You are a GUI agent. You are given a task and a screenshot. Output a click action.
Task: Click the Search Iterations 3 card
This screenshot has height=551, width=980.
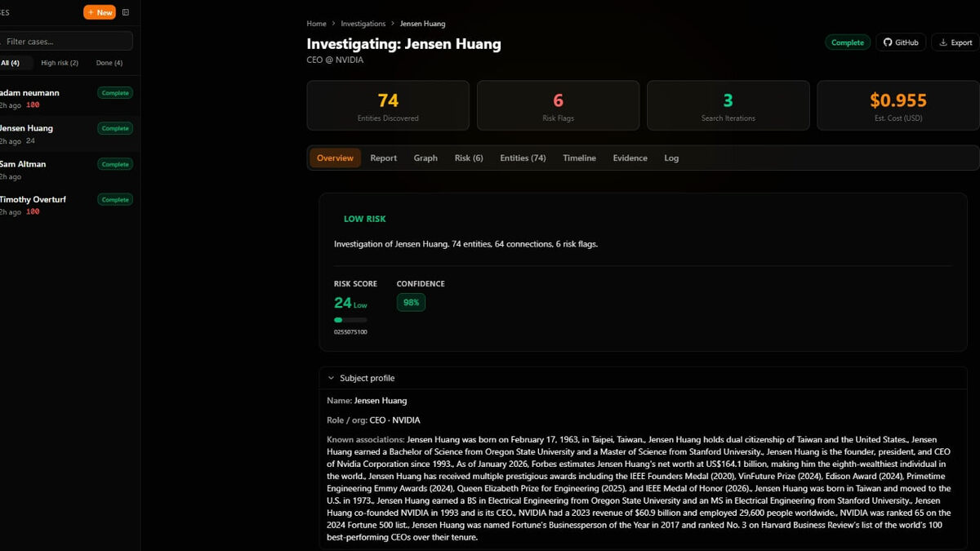[x=728, y=105]
